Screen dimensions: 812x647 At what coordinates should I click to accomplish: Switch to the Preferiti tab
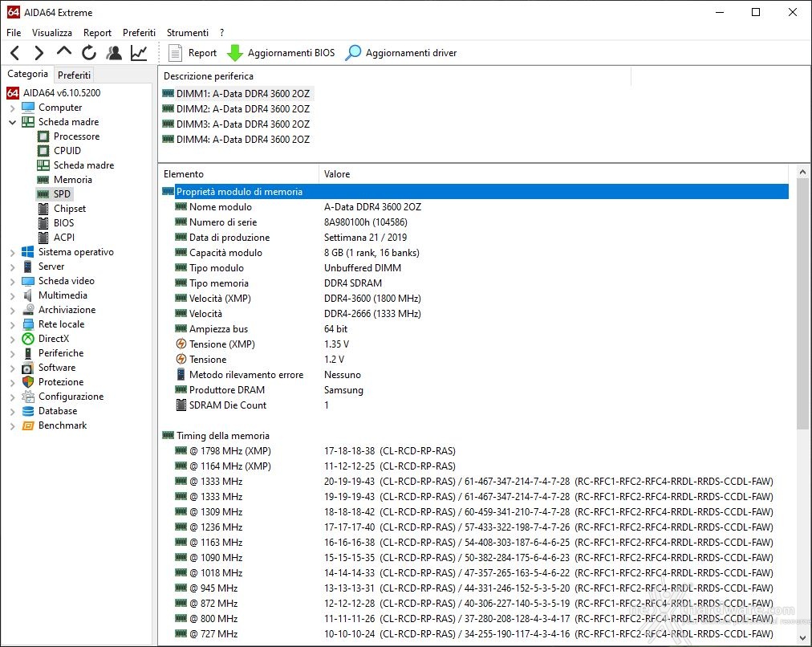point(74,75)
